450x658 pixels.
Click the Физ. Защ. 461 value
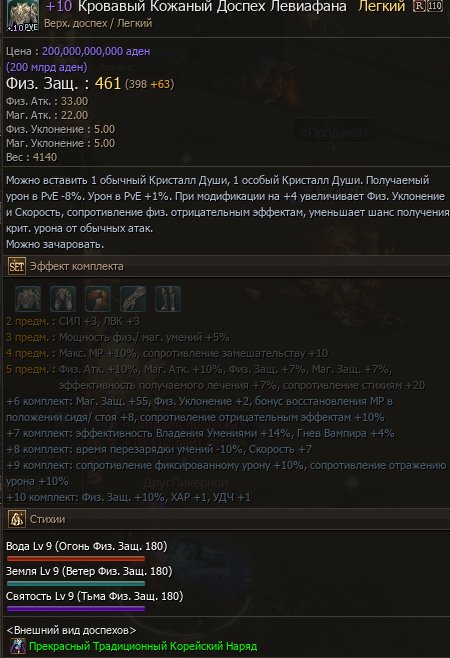108,83
